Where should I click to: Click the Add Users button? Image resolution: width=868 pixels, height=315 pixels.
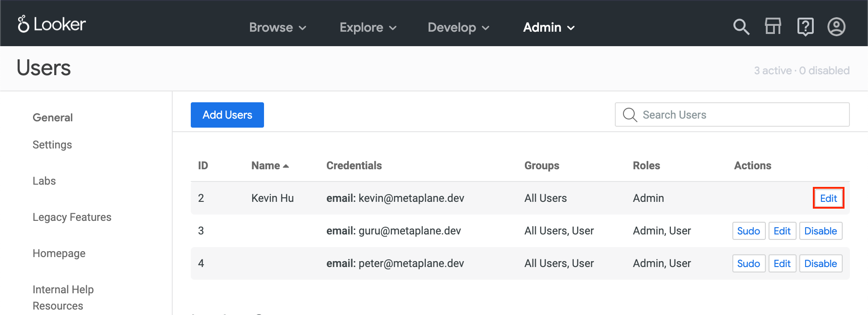tap(227, 115)
